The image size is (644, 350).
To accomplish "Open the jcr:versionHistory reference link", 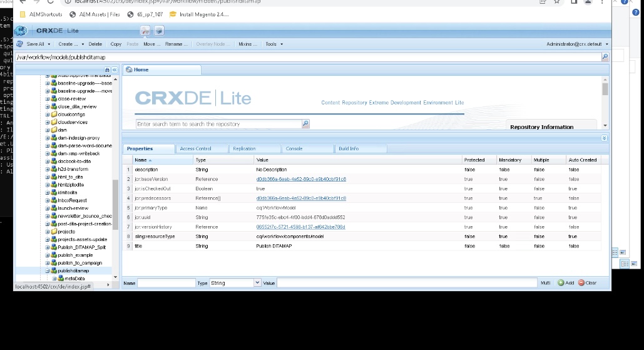I will pyautogui.click(x=300, y=227).
